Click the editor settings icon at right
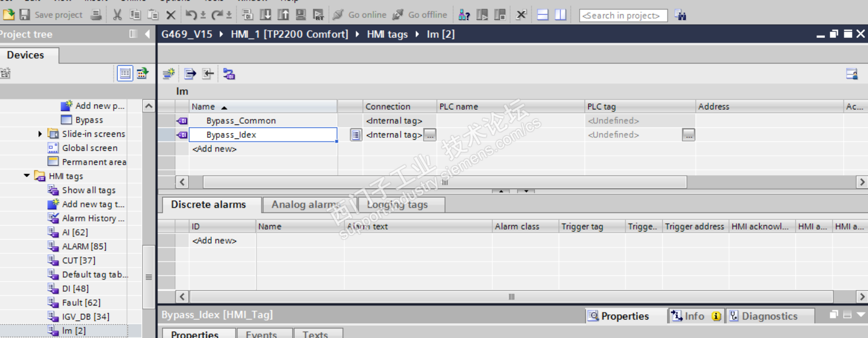Screen dimensions: 868x338 pos(852,74)
